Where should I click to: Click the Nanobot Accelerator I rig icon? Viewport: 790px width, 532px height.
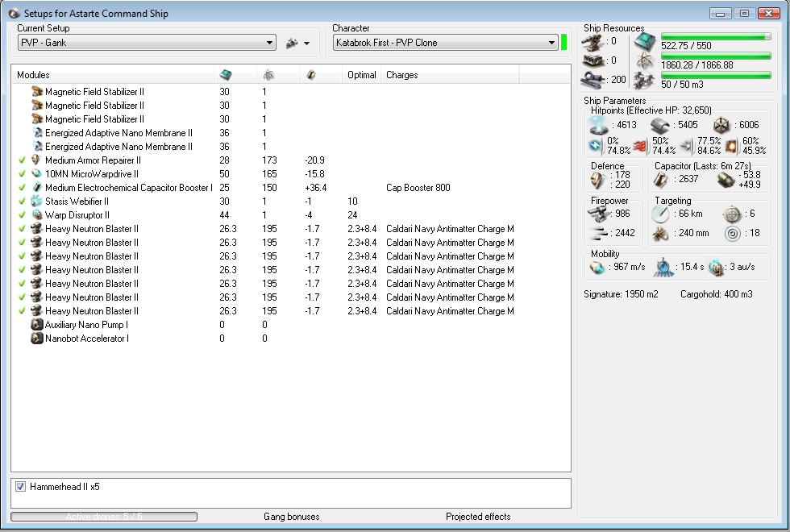point(37,338)
